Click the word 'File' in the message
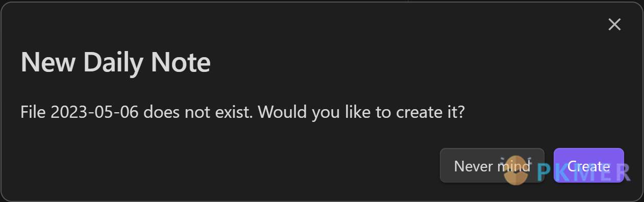Screen dimensions: 644x202 click(x=34, y=112)
